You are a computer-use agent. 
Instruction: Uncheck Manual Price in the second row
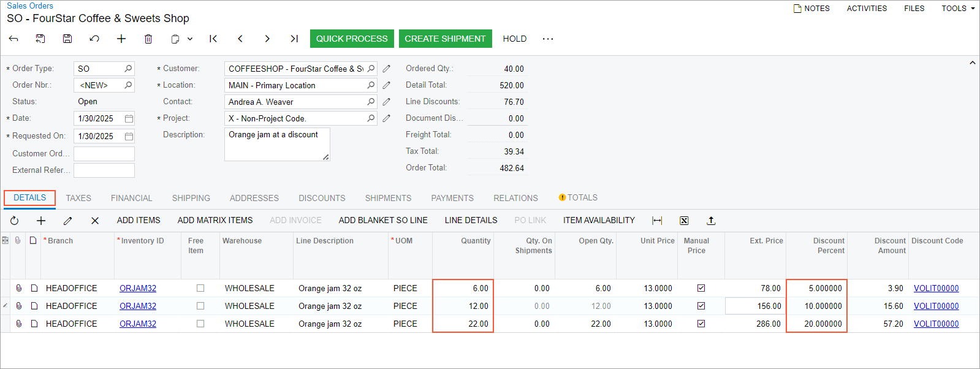click(701, 306)
